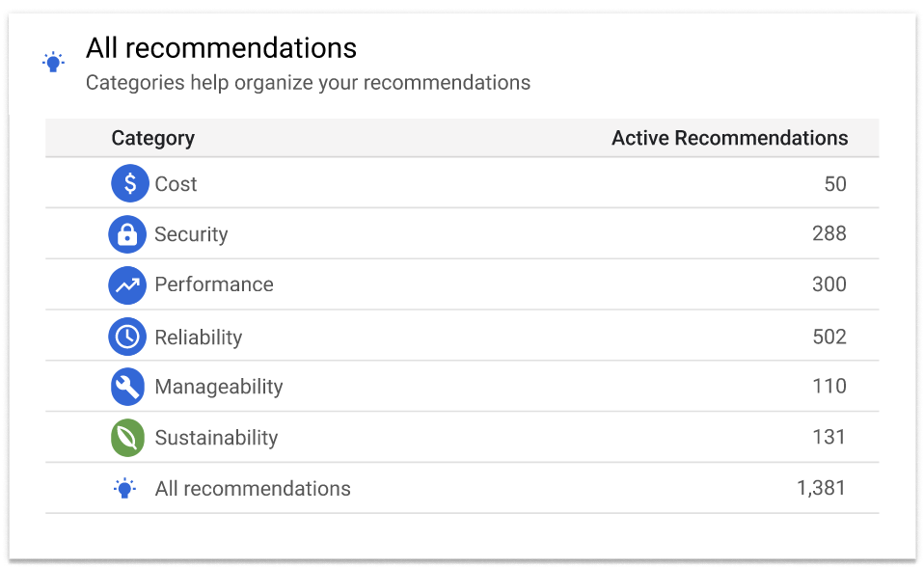Click the Category column header
The height and width of the screenshot is (567, 924).
coord(152,138)
